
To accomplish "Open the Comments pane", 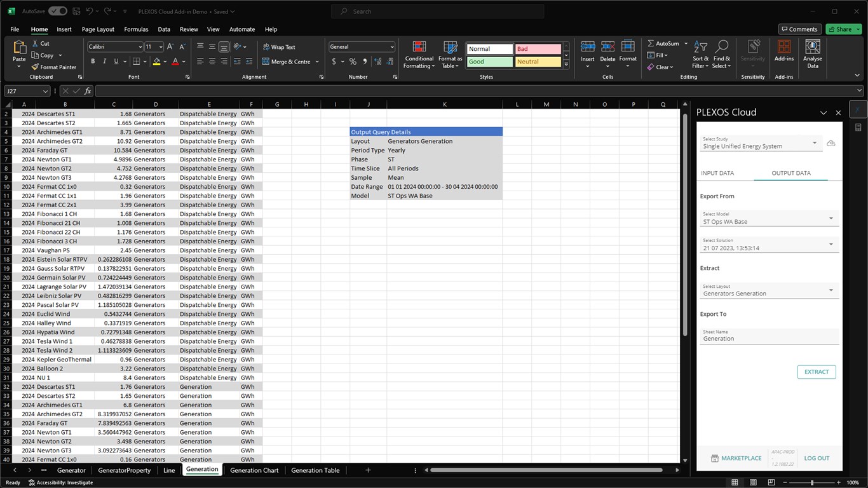I will pyautogui.click(x=799, y=29).
